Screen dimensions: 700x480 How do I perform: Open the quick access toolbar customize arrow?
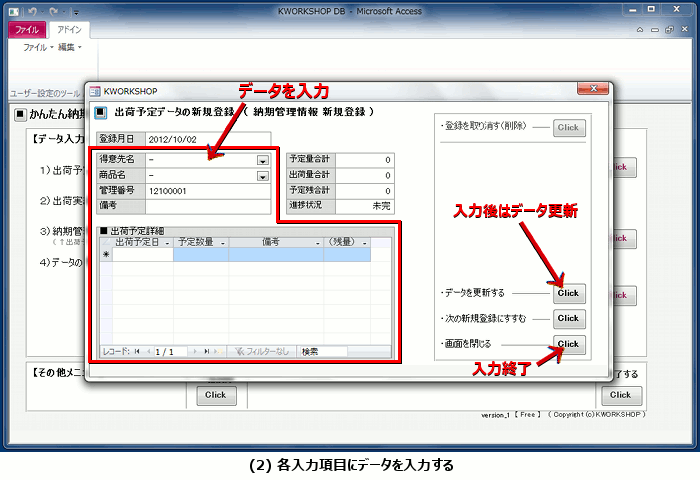tap(76, 12)
